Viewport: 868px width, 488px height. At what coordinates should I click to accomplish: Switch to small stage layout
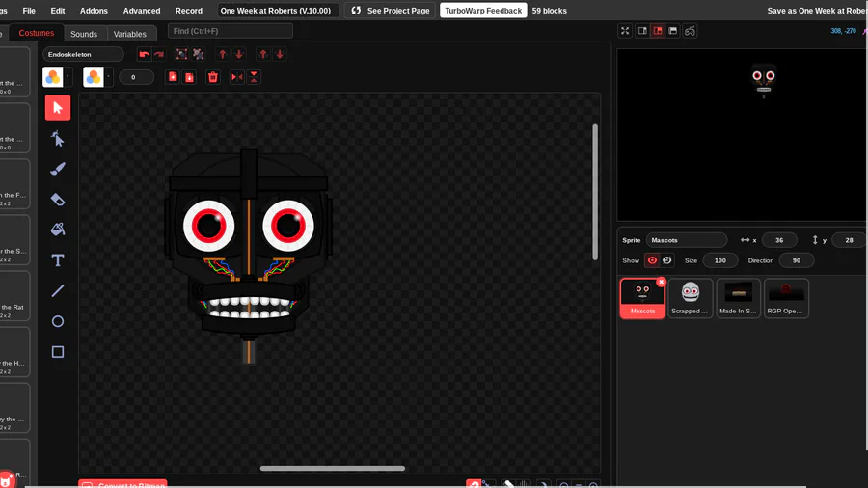point(642,31)
